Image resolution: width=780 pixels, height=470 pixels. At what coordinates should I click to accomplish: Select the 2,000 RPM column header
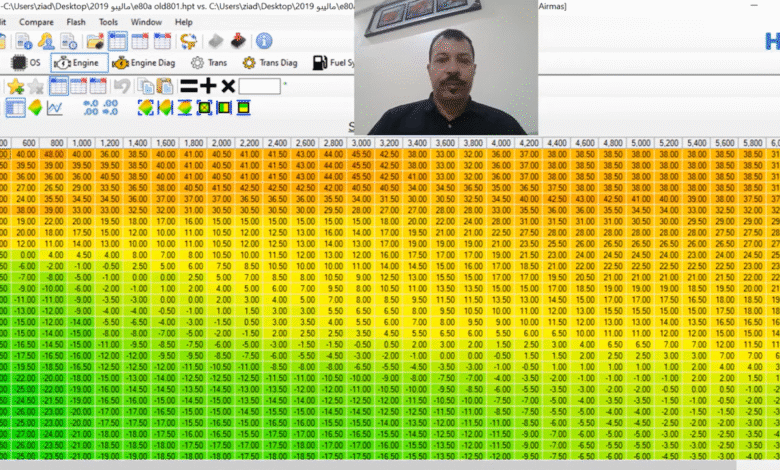(220, 143)
